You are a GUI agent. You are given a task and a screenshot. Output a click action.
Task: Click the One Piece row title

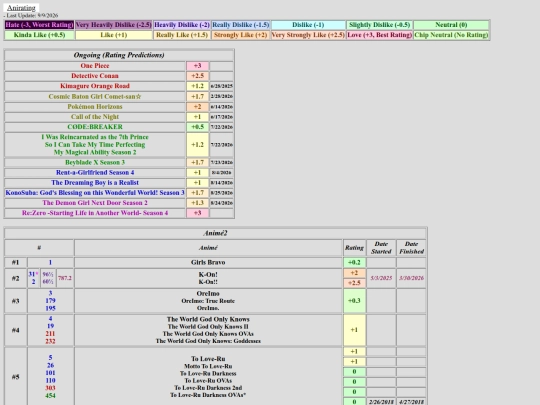click(x=95, y=66)
